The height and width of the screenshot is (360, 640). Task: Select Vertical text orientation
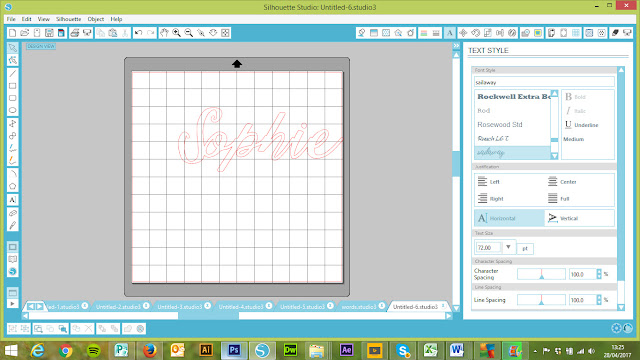pos(579,218)
